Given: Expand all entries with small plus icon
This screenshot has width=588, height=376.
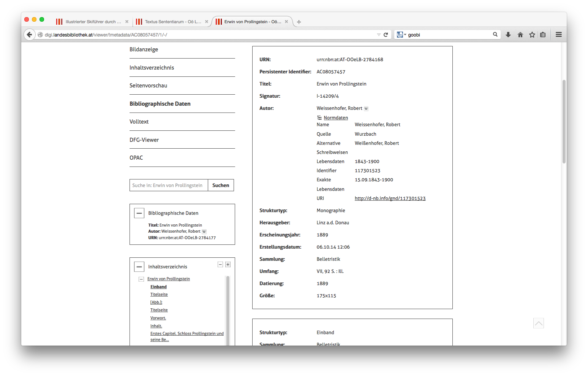Looking at the screenshot, I should 228,265.
